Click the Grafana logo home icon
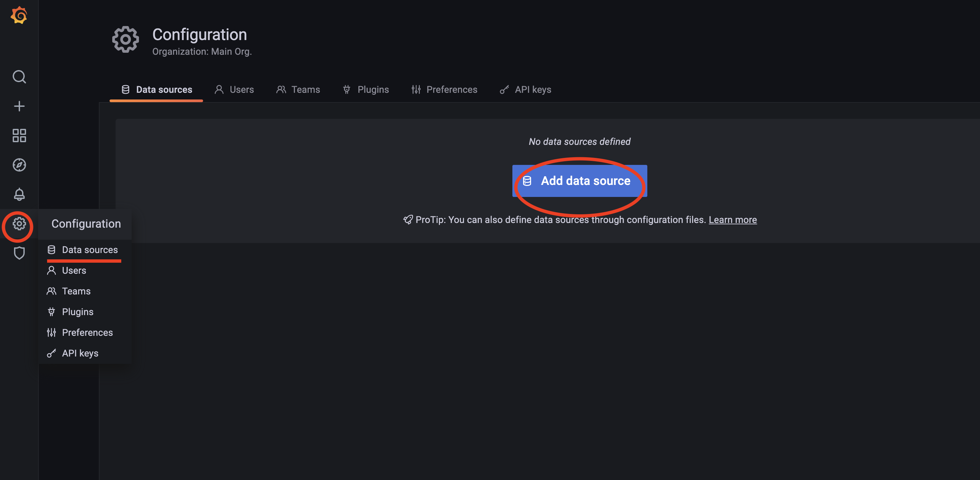This screenshot has width=980, height=480. [x=19, y=16]
